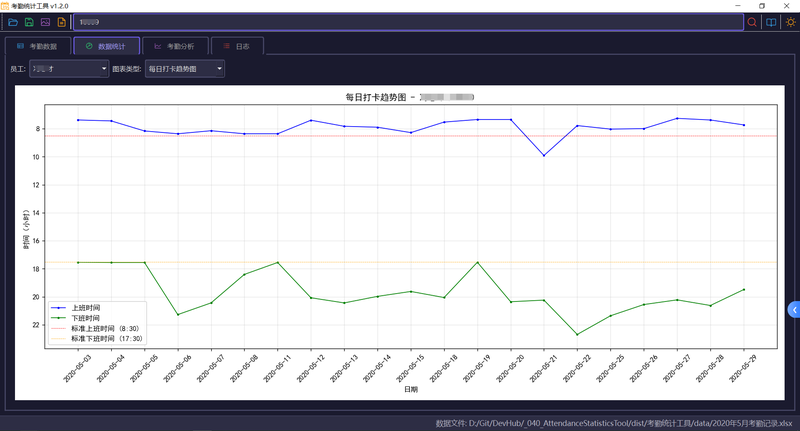Focus the search input field in toolbar
Image resolution: width=800 pixels, height=431 pixels.
[x=408, y=22]
